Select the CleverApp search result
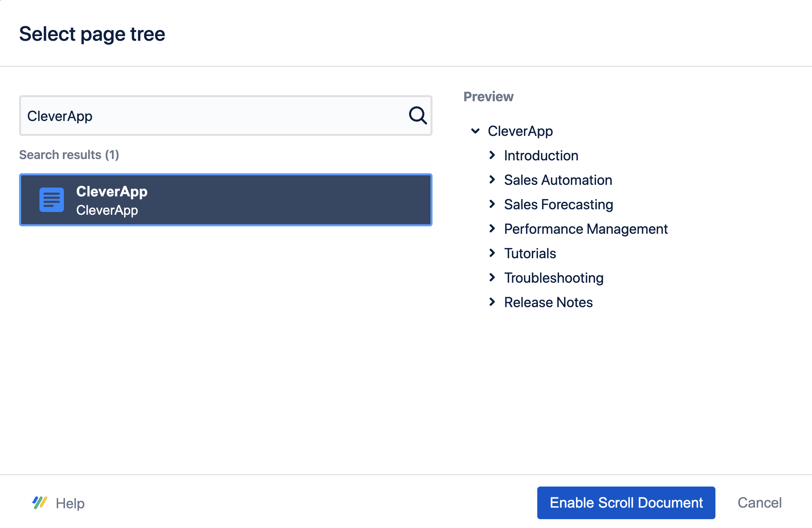Image resolution: width=812 pixels, height=528 pixels. [x=226, y=200]
